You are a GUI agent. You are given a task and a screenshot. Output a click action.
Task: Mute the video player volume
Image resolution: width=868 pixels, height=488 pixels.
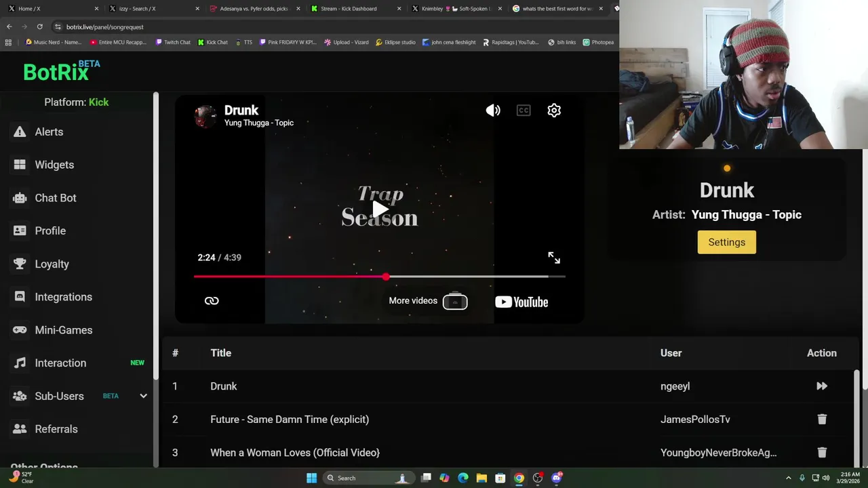click(x=493, y=110)
